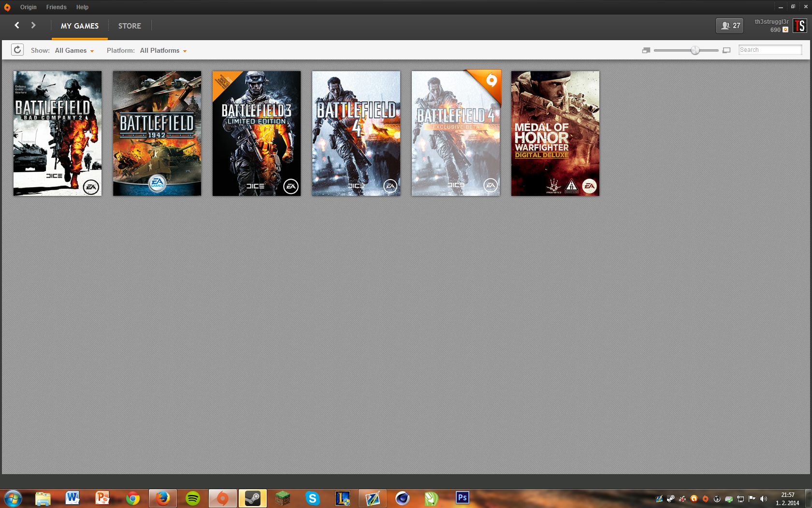
Task: Open Windows Explorer from the taskbar
Action: point(43,498)
